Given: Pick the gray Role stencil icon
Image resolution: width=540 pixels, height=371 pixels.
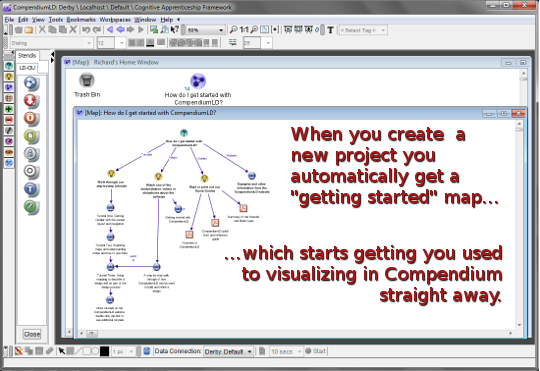Looking at the screenshot, I should coord(31,154).
